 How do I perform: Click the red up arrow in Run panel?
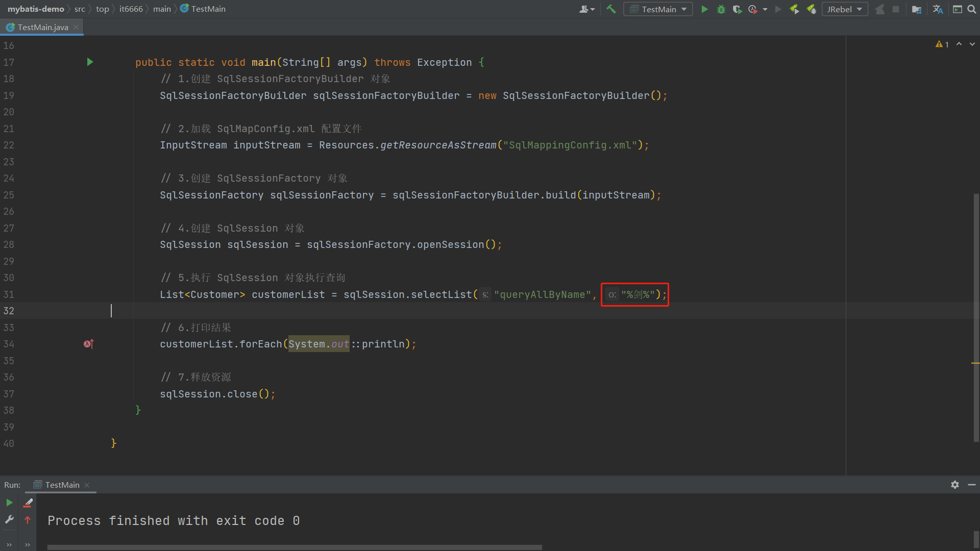(28, 519)
